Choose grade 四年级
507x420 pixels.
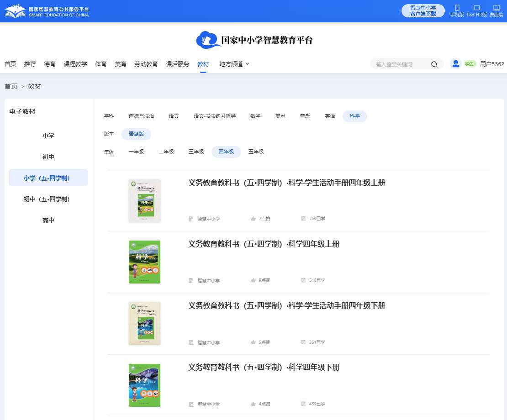click(x=226, y=152)
